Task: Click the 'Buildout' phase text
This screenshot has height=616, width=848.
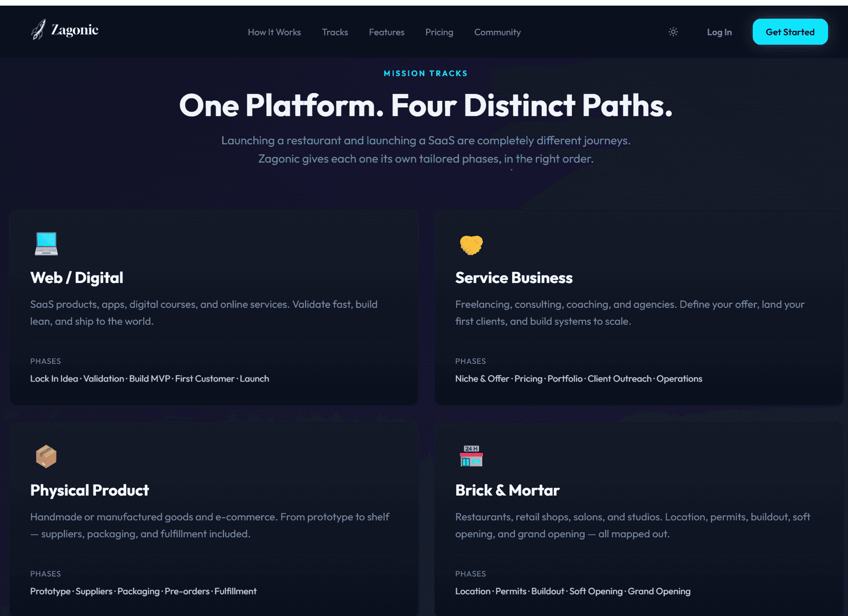Action: point(547,591)
